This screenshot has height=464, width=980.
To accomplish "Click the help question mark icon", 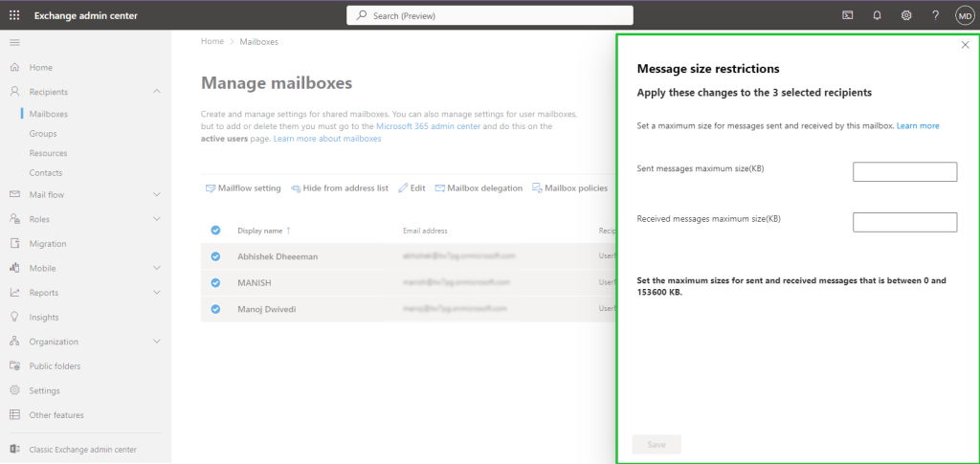I will [x=935, y=15].
